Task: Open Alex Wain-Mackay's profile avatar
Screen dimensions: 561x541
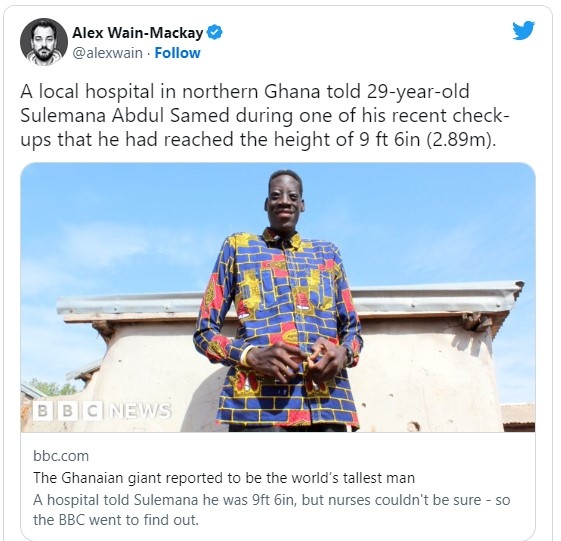Action: 44,42
